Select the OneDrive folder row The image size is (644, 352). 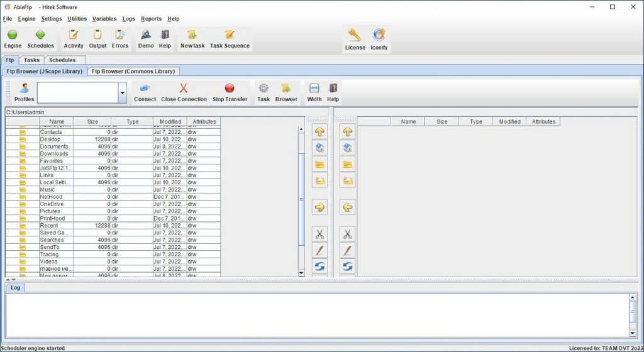[x=113, y=204]
